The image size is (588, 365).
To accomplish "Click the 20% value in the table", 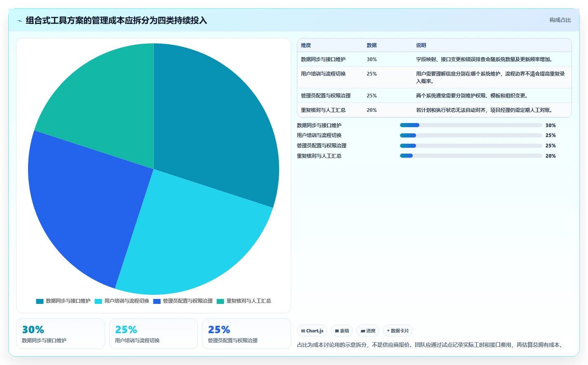I will [x=372, y=110].
